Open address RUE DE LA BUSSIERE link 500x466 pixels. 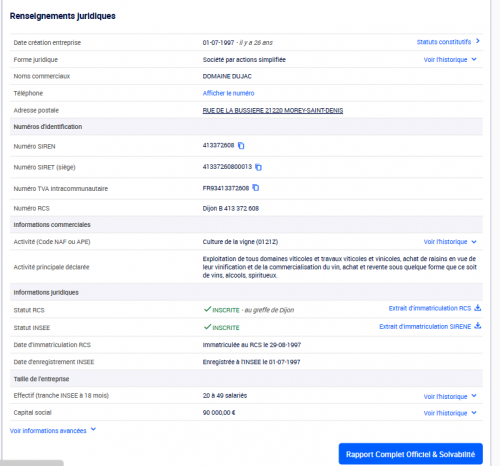click(273, 110)
